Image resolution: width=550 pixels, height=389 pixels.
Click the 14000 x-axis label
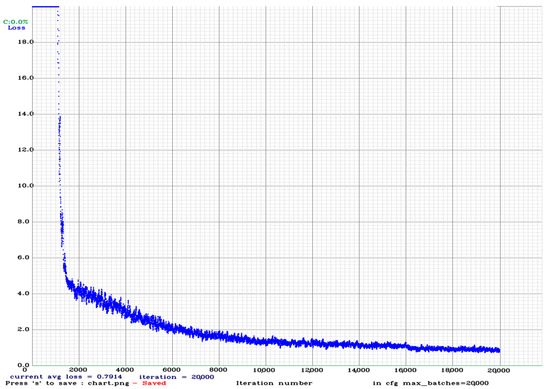click(x=358, y=370)
